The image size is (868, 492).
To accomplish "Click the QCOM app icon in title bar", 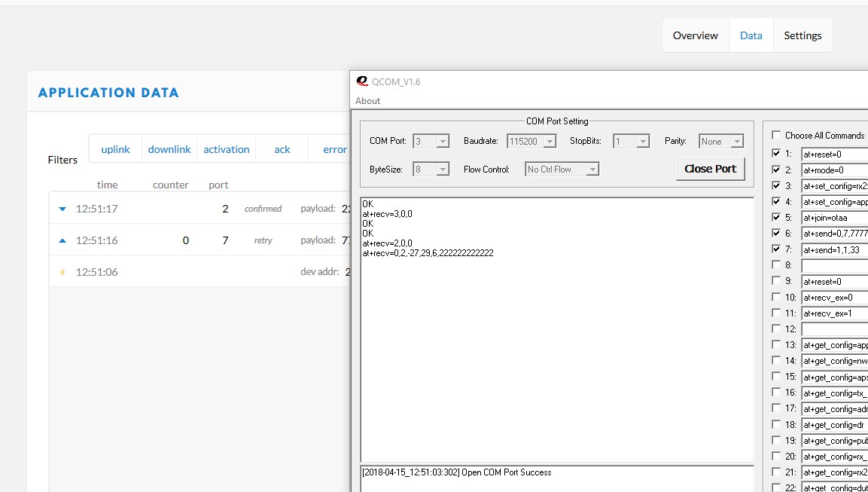I will pyautogui.click(x=362, y=81).
